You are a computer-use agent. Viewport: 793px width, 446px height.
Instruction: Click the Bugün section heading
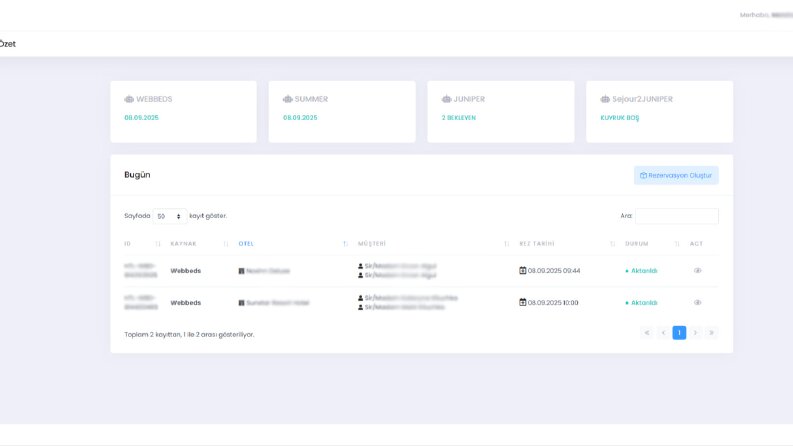[138, 175]
